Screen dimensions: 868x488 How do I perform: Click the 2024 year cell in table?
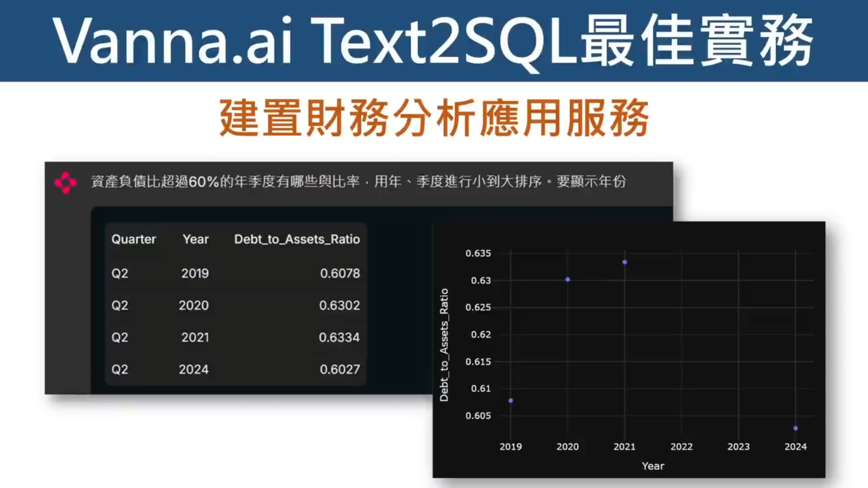[x=193, y=370]
